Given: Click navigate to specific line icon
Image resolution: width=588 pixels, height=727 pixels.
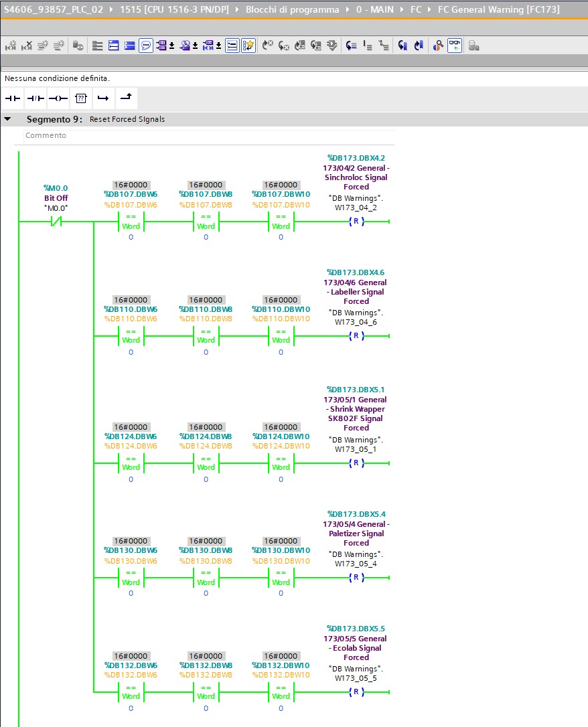Looking at the screenshot, I should (x=351, y=46).
